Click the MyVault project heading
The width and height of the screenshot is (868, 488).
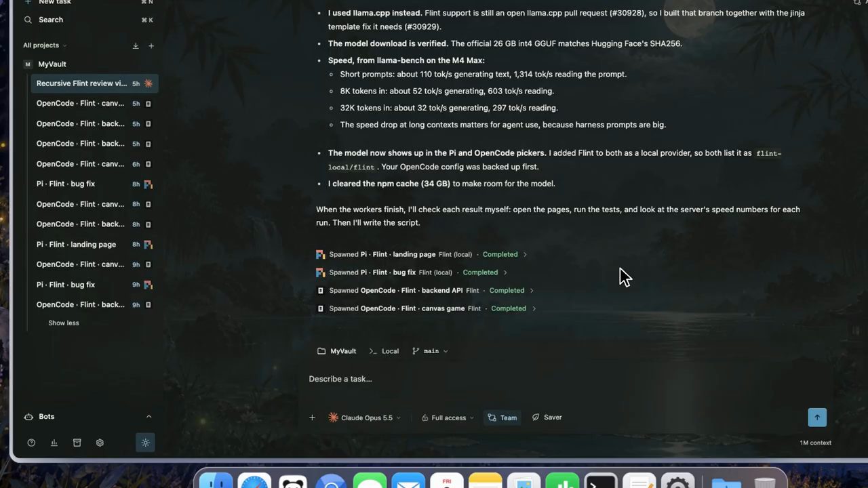tap(52, 64)
